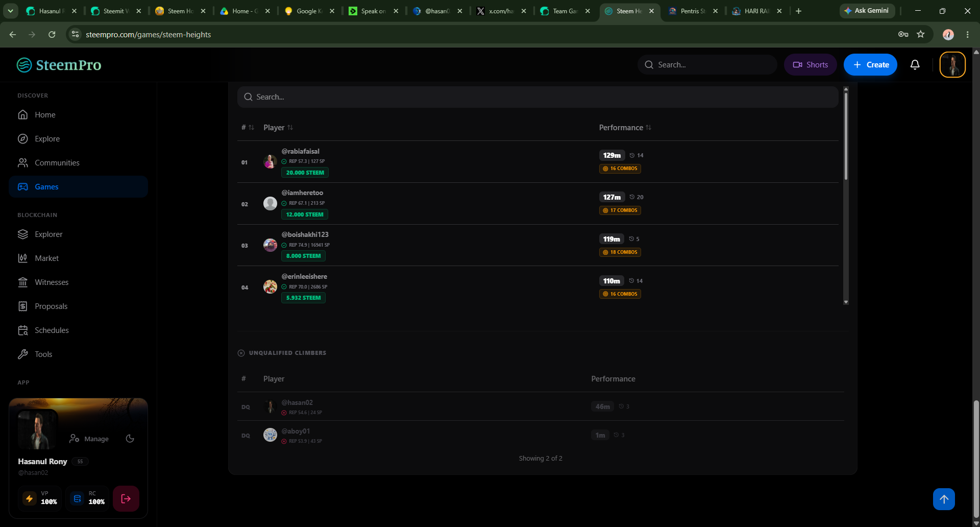Click 5.932 STEEM reward badge
The image size is (980, 527).
tap(303, 298)
